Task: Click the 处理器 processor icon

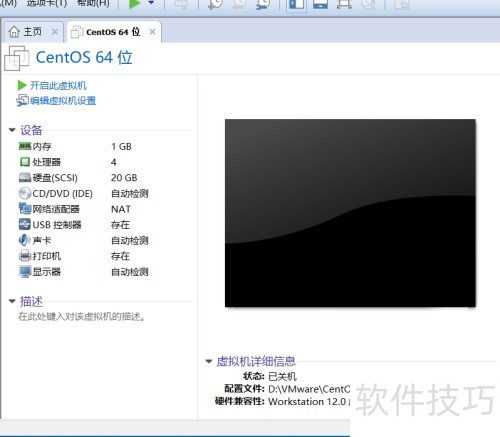Action: (x=25, y=162)
